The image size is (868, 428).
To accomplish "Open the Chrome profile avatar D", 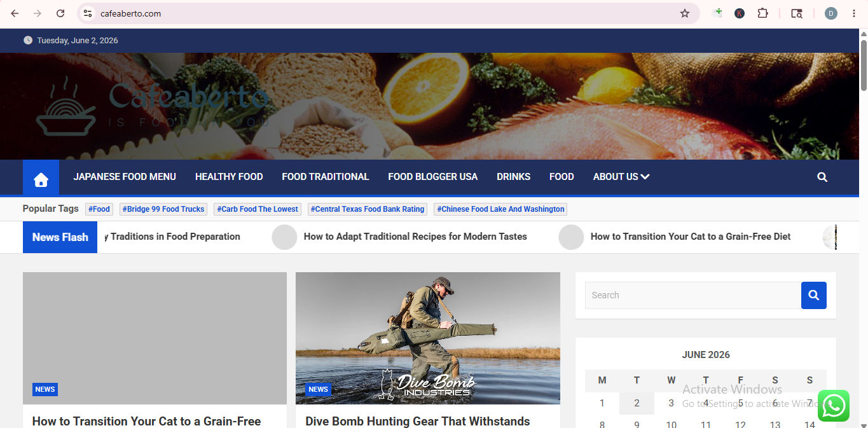I will [x=831, y=13].
